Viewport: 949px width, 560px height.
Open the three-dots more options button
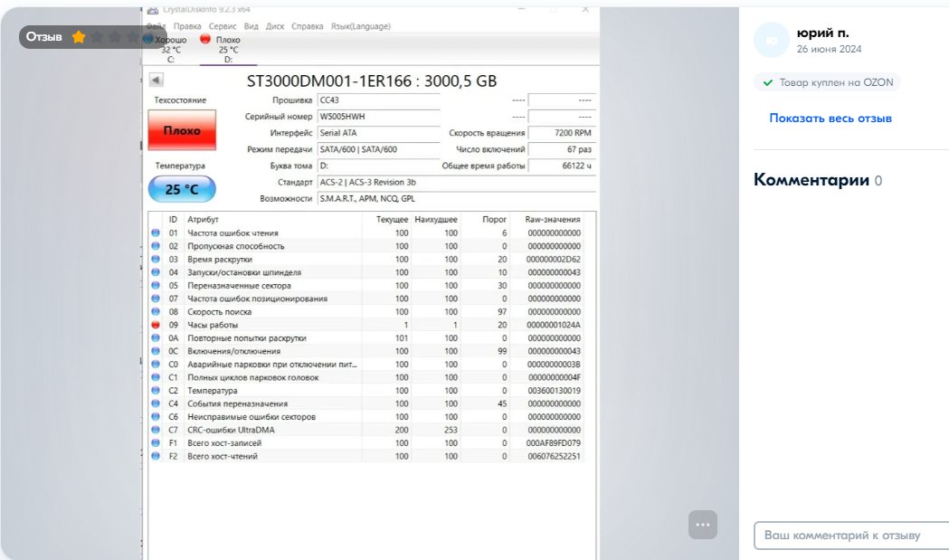pos(703,524)
